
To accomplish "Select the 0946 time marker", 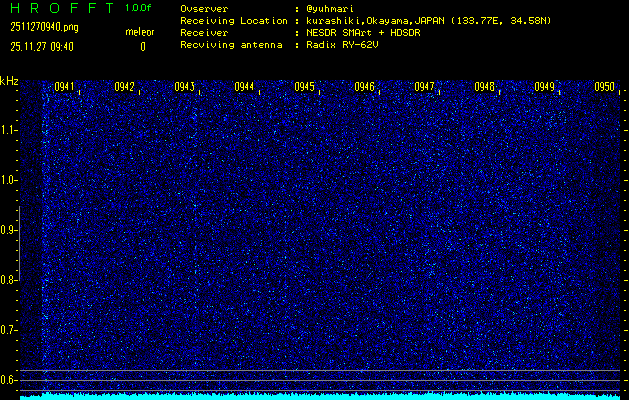I will coord(364,87).
